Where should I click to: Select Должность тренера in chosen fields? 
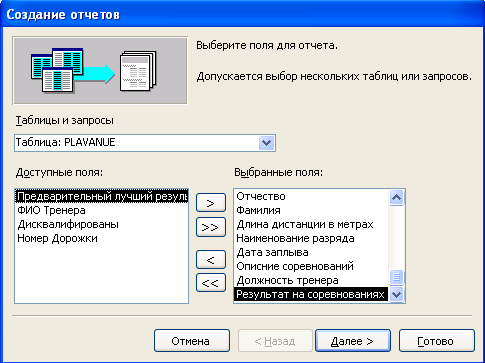(x=311, y=280)
